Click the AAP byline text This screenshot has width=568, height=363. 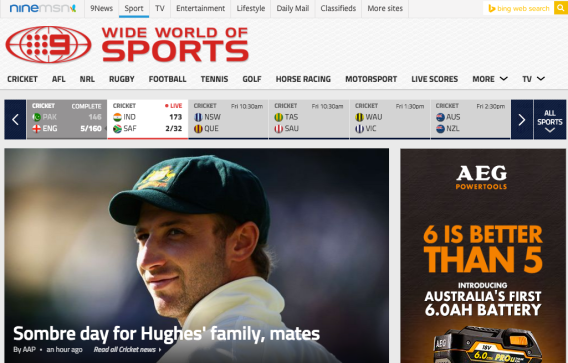click(x=24, y=350)
